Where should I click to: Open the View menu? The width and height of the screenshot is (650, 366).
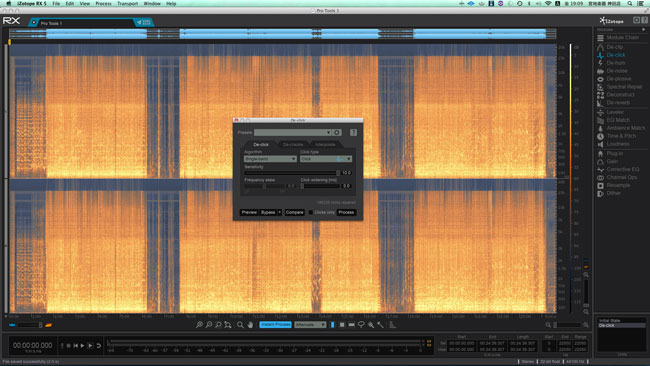(85, 3)
